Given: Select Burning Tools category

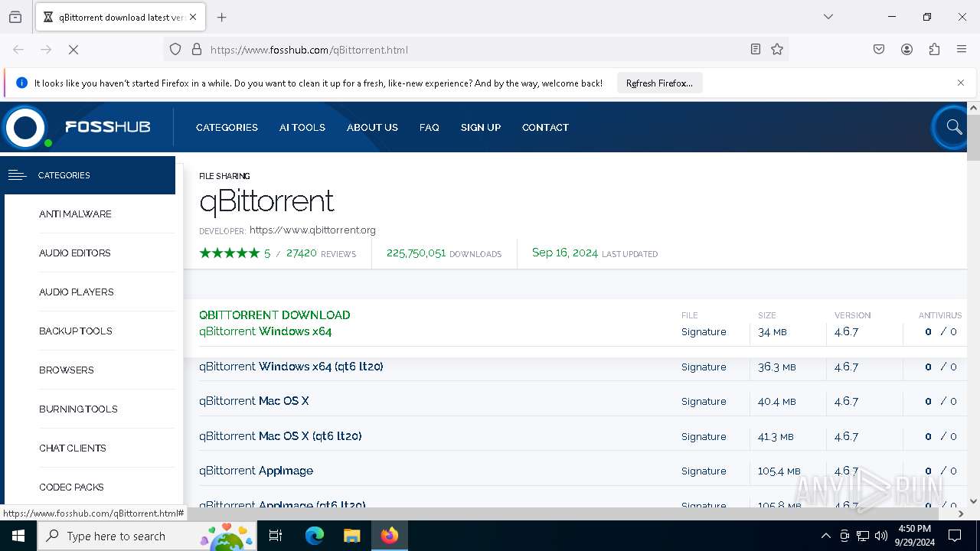Looking at the screenshot, I should click(78, 409).
